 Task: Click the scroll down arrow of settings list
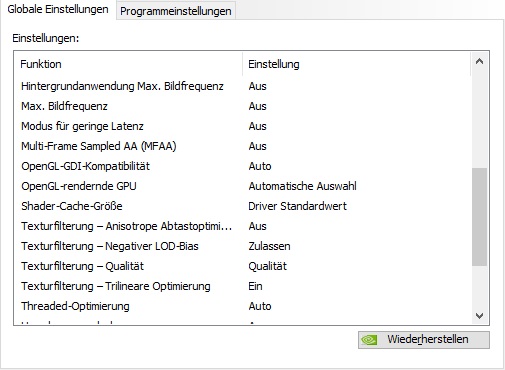coord(479,315)
